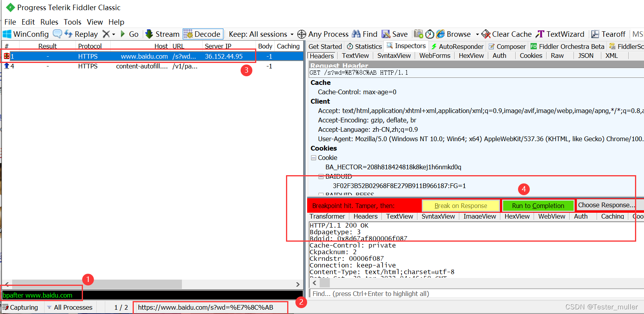Click the Go resume button

tap(130, 34)
